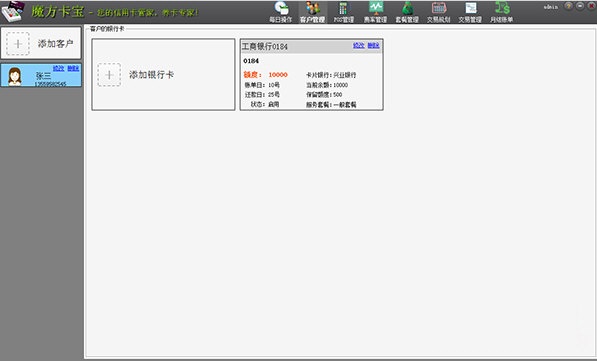Image resolution: width=597 pixels, height=362 pixels.
Task: Click 删除 link on the 张三 customer card
Action: (x=73, y=69)
